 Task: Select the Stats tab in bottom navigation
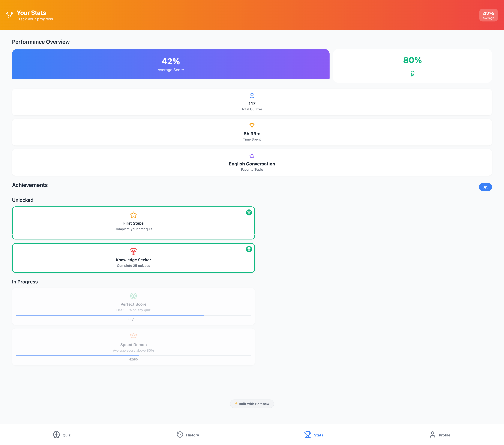pos(314,435)
